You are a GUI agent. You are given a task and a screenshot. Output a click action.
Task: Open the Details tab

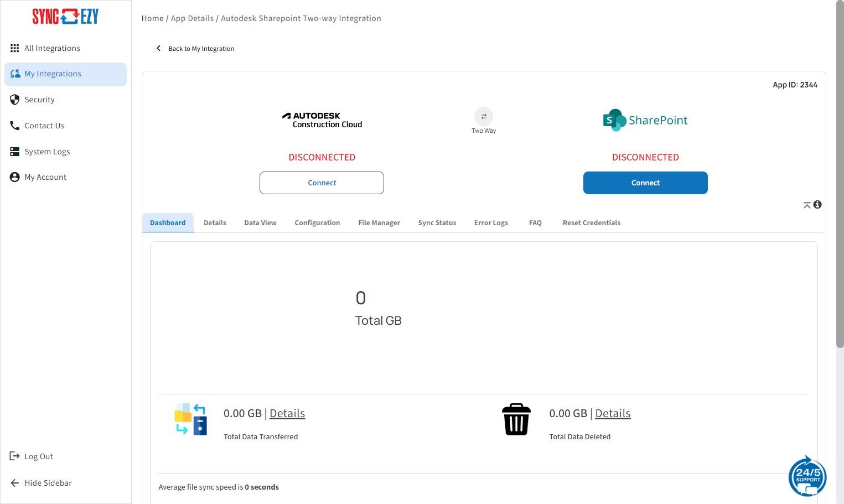tap(215, 223)
